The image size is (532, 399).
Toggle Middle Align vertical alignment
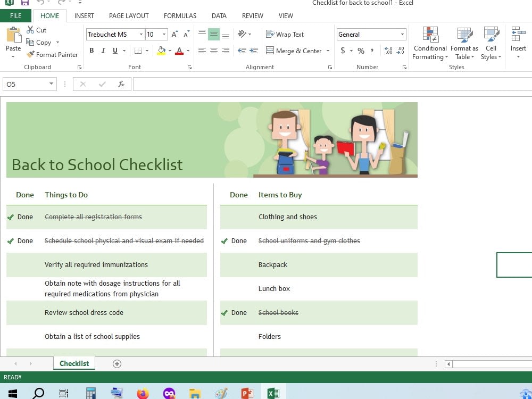(x=214, y=34)
